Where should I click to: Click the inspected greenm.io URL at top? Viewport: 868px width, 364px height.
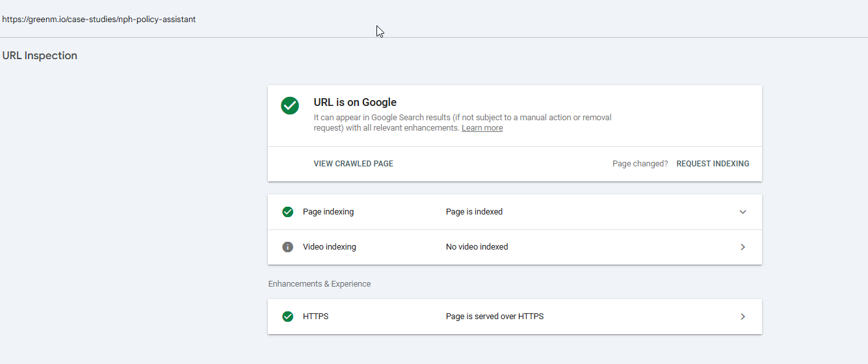tap(99, 19)
